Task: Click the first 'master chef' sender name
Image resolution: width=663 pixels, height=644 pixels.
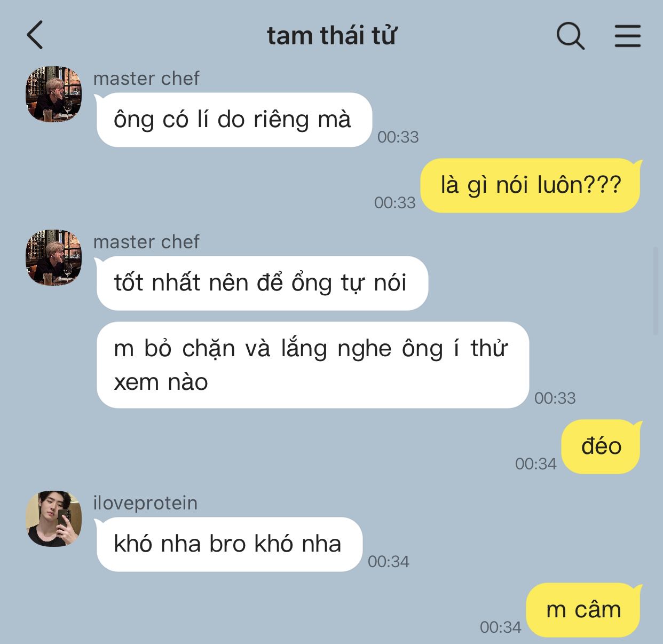Action: [x=146, y=78]
